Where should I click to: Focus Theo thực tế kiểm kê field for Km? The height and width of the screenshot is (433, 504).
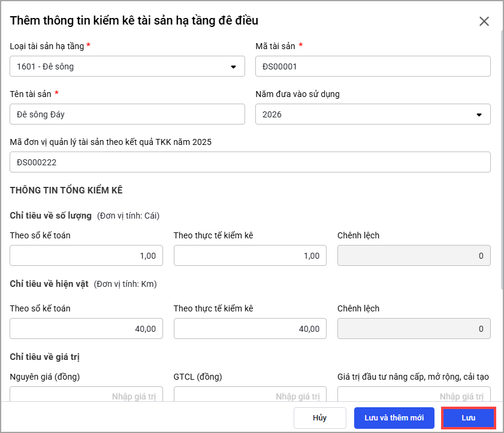pyautogui.click(x=250, y=329)
